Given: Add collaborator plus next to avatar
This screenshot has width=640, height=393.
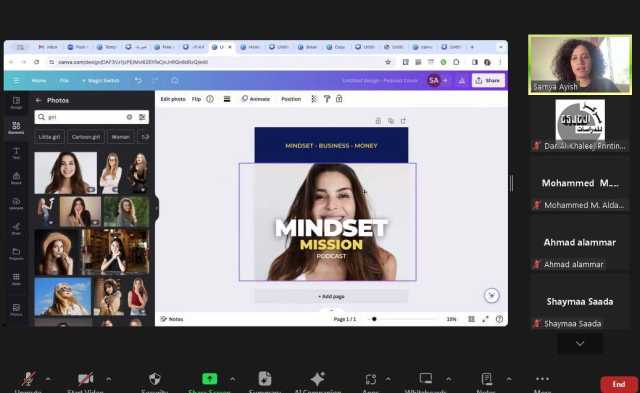Looking at the screenshot, I should [x=445, y=80].
